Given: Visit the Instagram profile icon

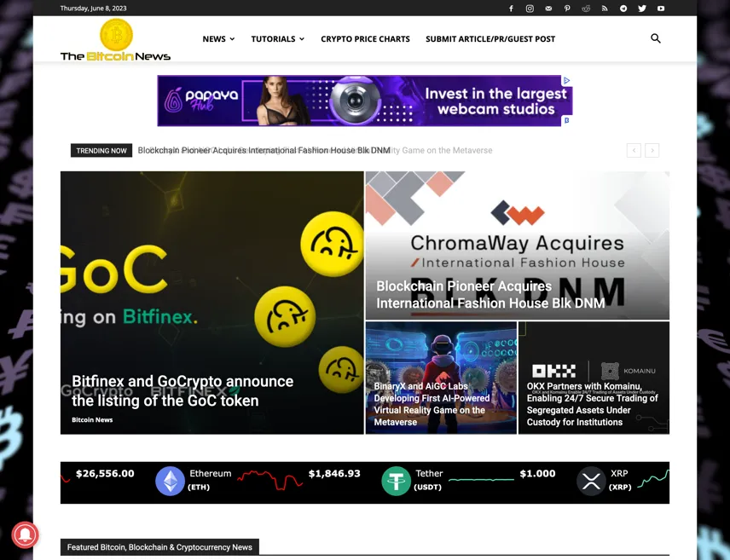Looking at the screenshot, I should click(x=530, y=9).
